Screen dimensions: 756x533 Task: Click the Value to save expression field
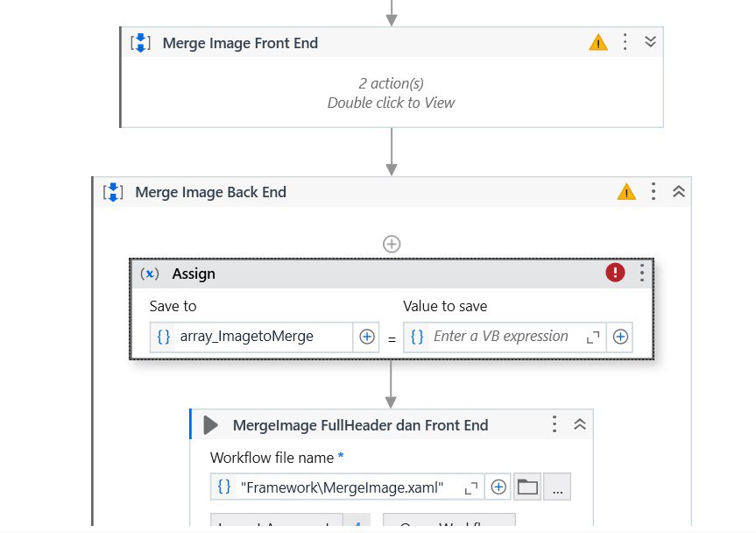505,337
